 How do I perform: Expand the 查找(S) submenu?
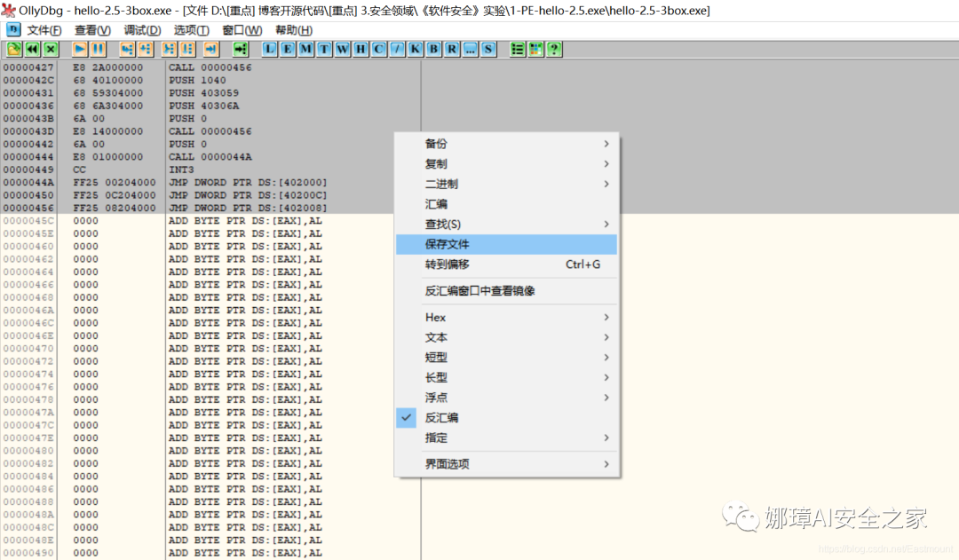point(506,225)
